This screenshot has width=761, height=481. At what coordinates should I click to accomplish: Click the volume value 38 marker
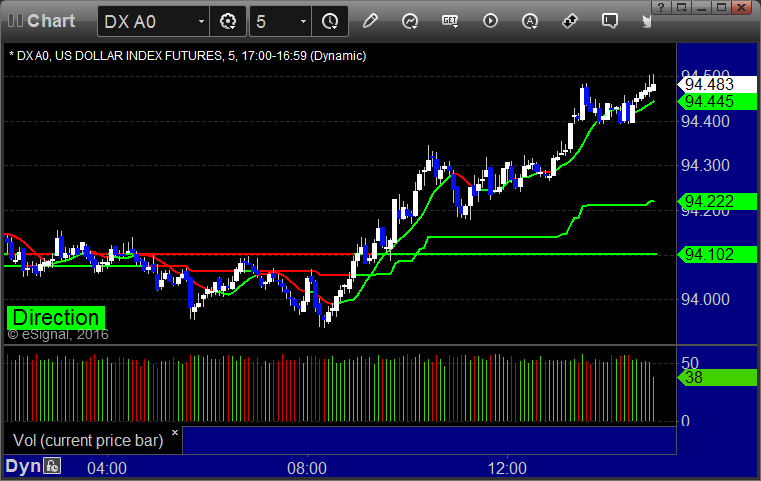tap(717, 377)
